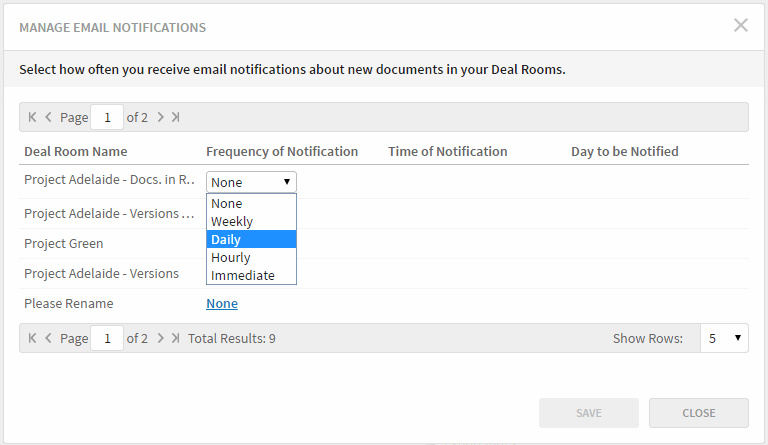
Task: Select None option in the open list
Action: click(251, 203)
